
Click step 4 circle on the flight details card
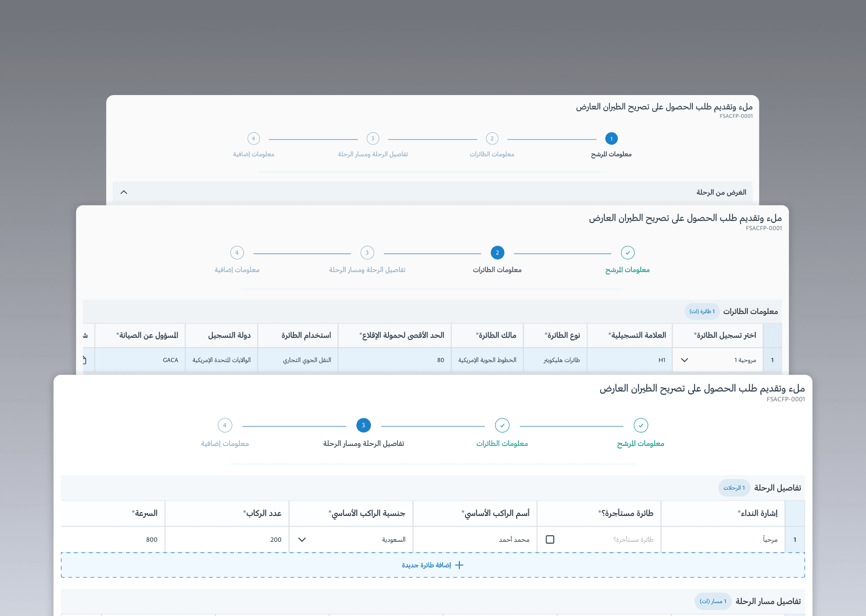tap(225, 426)
